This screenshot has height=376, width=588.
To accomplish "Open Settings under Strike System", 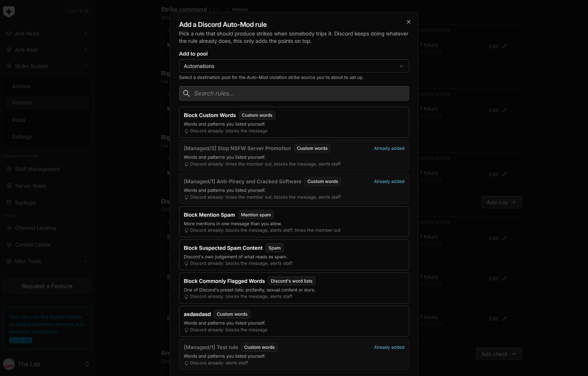I will (47, 137).
